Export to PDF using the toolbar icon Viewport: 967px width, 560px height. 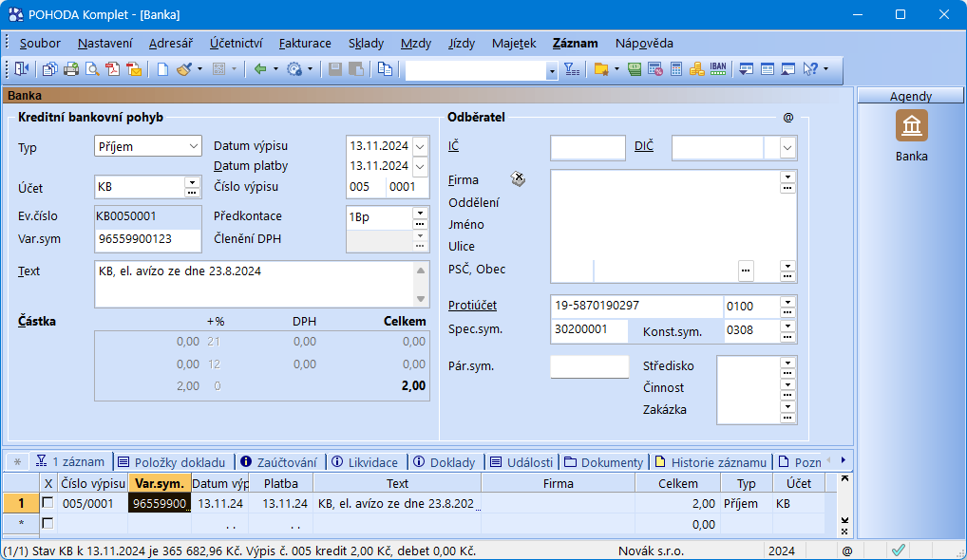click(x=113, y=69)
